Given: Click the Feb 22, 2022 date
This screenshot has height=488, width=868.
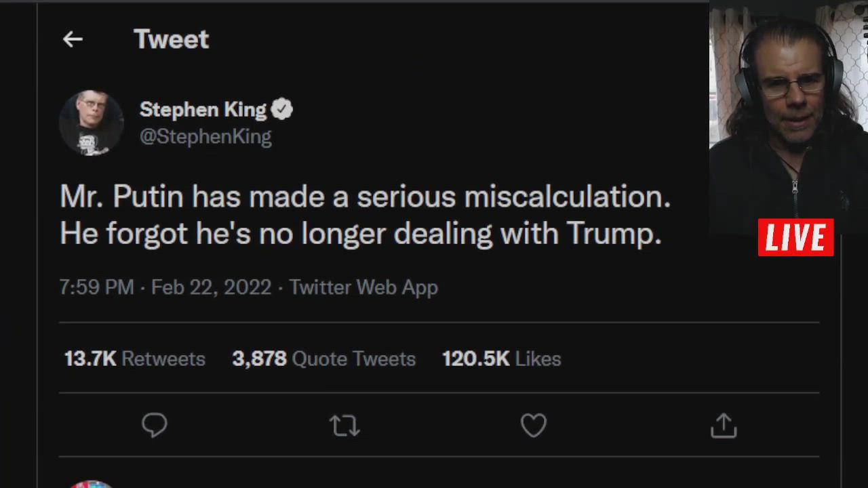Looking at the screenshot, I should pos(211,287).
